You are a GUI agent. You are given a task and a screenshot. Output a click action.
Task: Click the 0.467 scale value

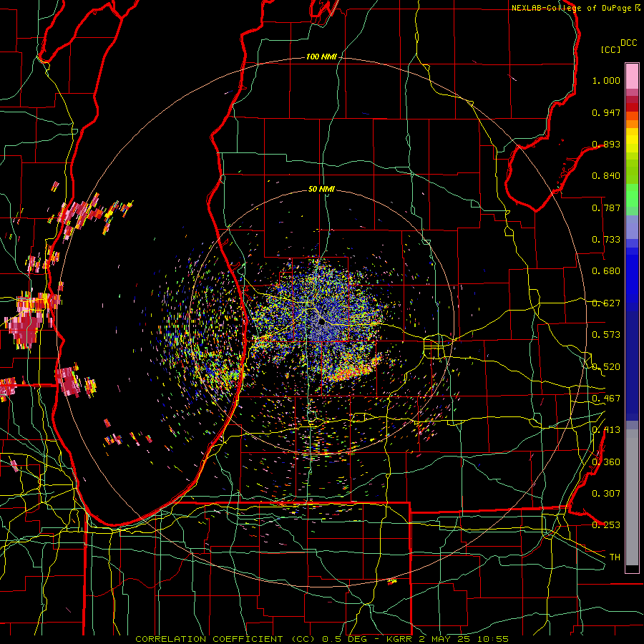point(606,399)
